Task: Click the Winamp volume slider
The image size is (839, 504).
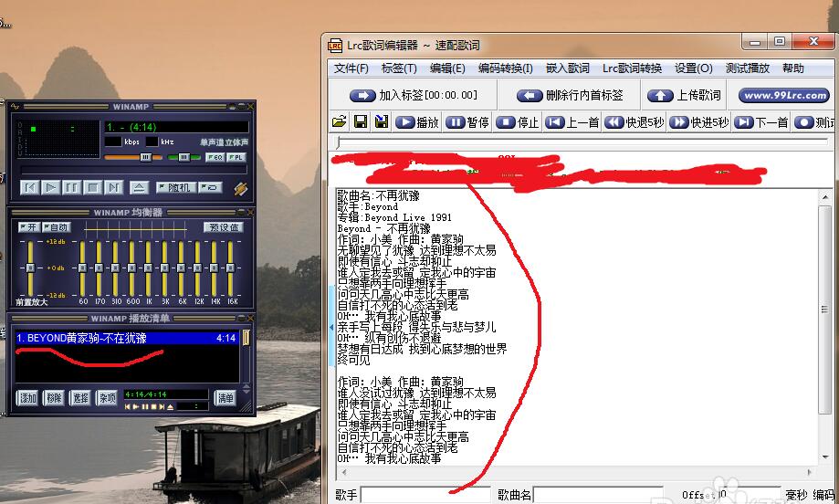Action: point(133,157)
